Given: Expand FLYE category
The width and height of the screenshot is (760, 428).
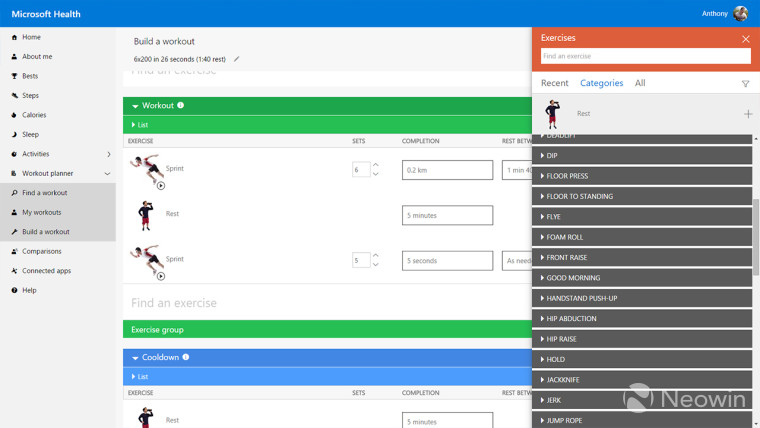Looking at the screenshot, I should 642,217.
